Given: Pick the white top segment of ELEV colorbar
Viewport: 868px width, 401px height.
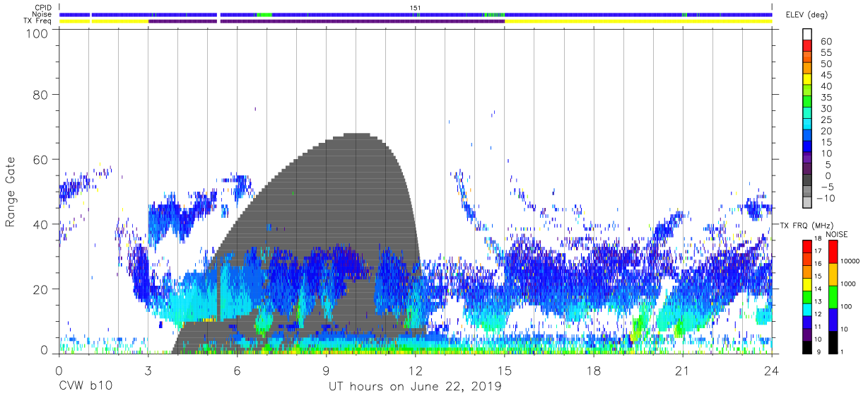Looking at the screenshot, I should pos(808,35).
